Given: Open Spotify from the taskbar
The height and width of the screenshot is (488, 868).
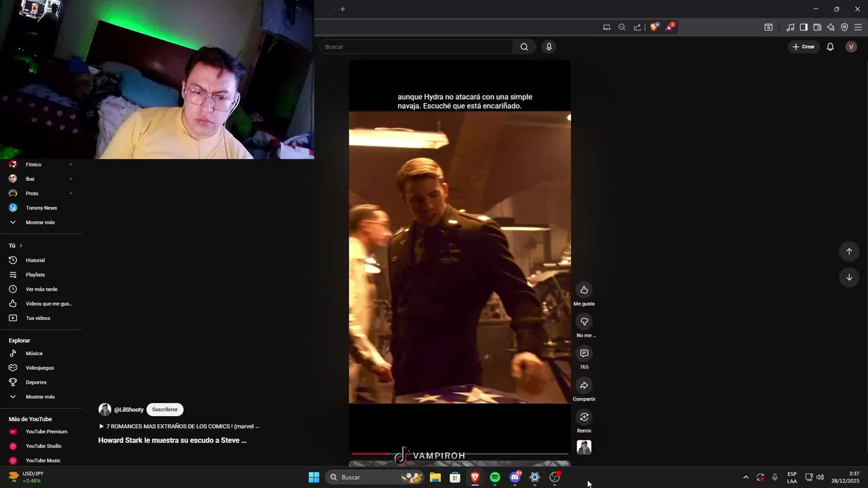Looking at the screenshot, I should [x=495, y=477].
